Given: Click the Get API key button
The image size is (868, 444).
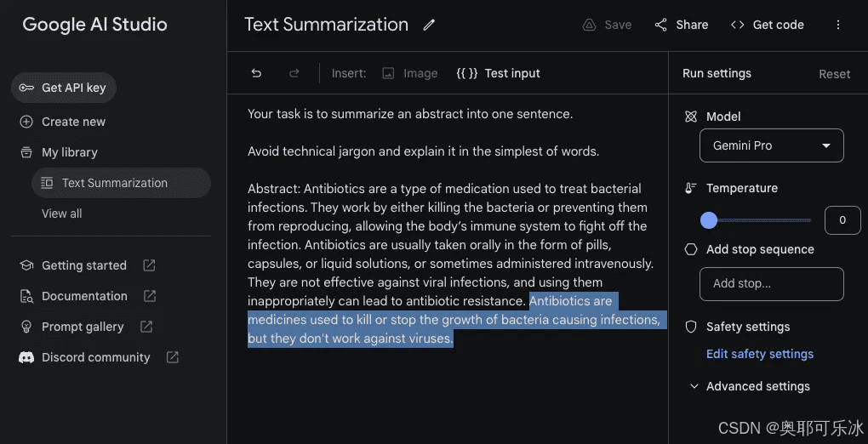Looking at the screenshot, I should tap(64, 88).
